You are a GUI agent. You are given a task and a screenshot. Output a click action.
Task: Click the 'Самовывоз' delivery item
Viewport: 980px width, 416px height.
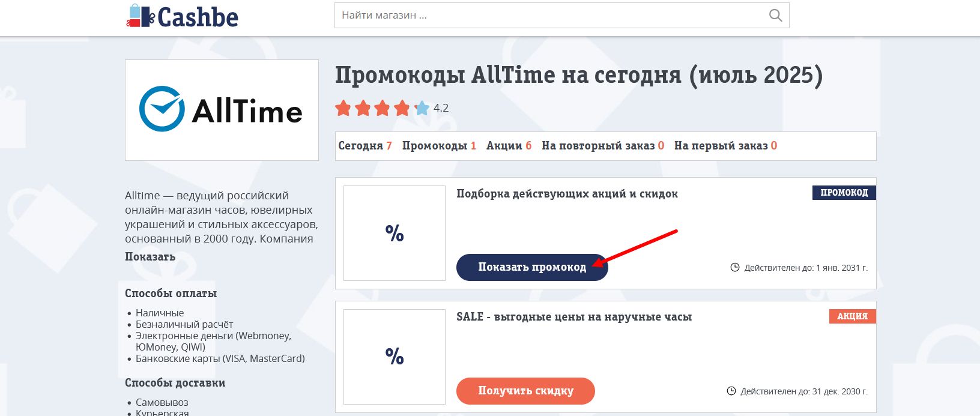tap(162, 402)
